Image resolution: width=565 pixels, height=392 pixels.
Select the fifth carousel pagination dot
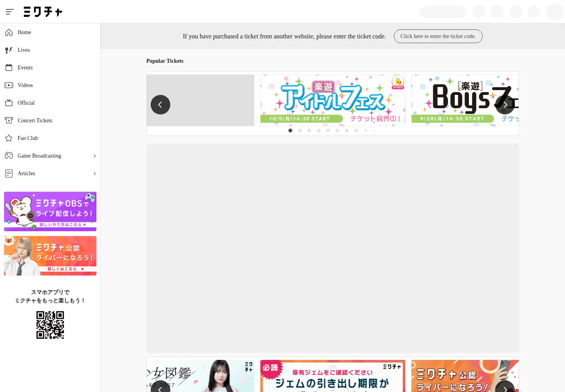328,131
